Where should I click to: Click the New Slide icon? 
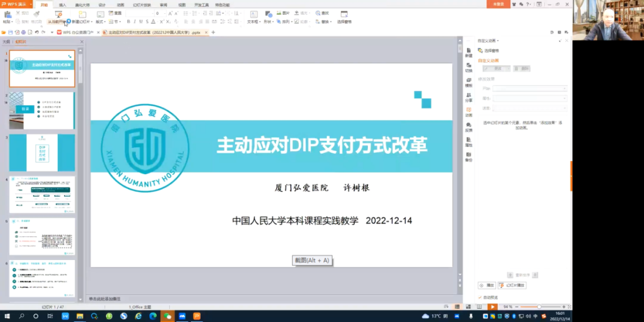[82, 14]
